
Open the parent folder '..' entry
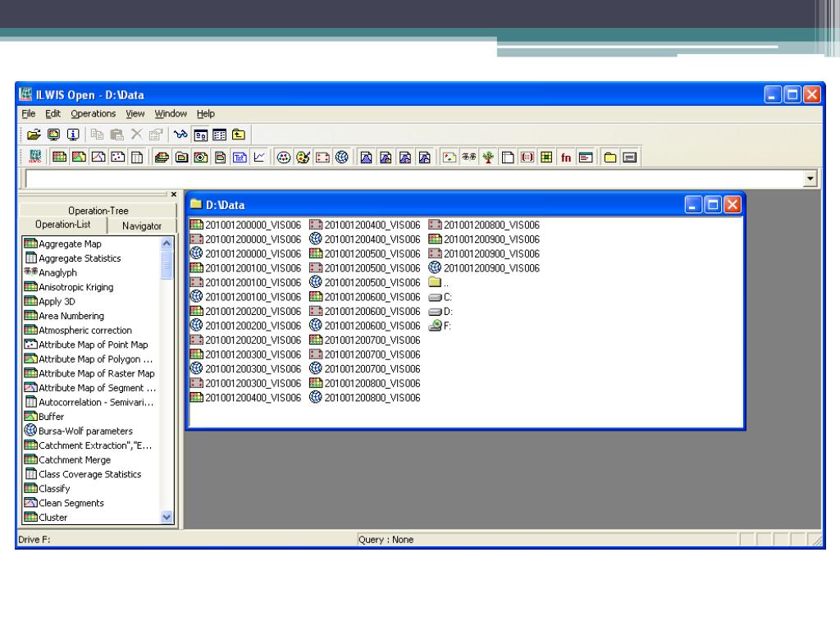tap(439, 282)
